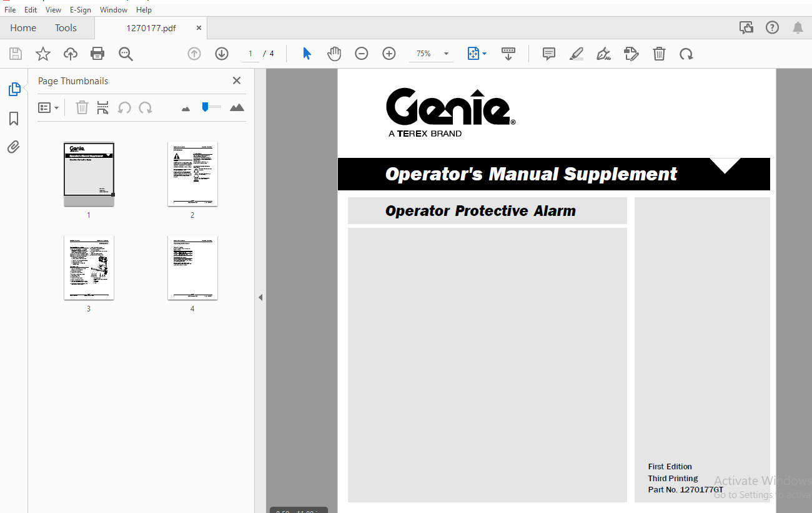Print the document
The height and width of the screenshot is (513, 812).
click(x=97, y=54)
